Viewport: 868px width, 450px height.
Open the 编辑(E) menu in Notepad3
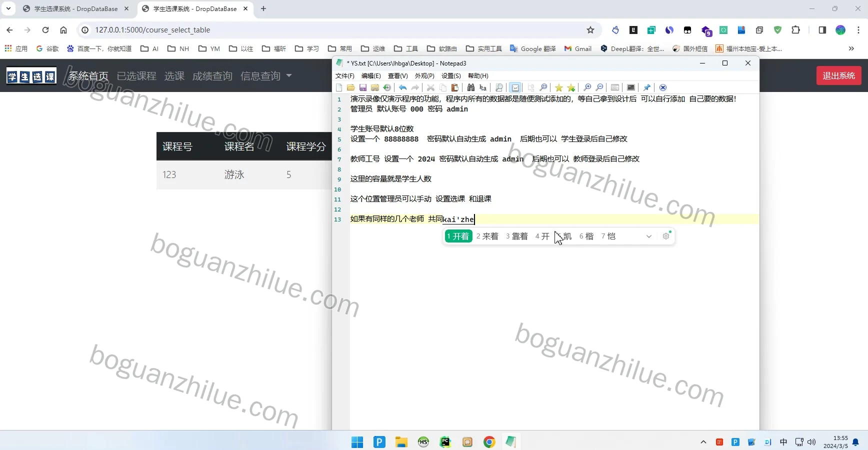pos(371,76)
